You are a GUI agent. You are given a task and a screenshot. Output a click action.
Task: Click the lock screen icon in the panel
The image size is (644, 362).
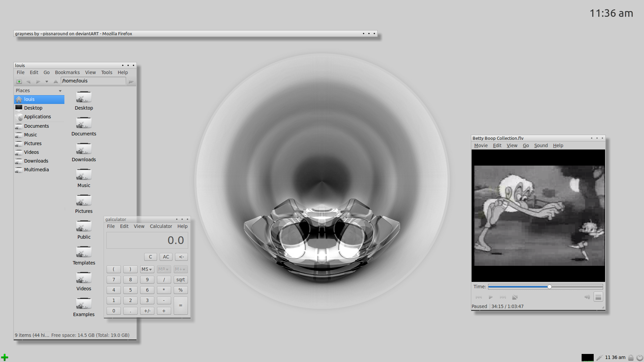tap(631, 358)
